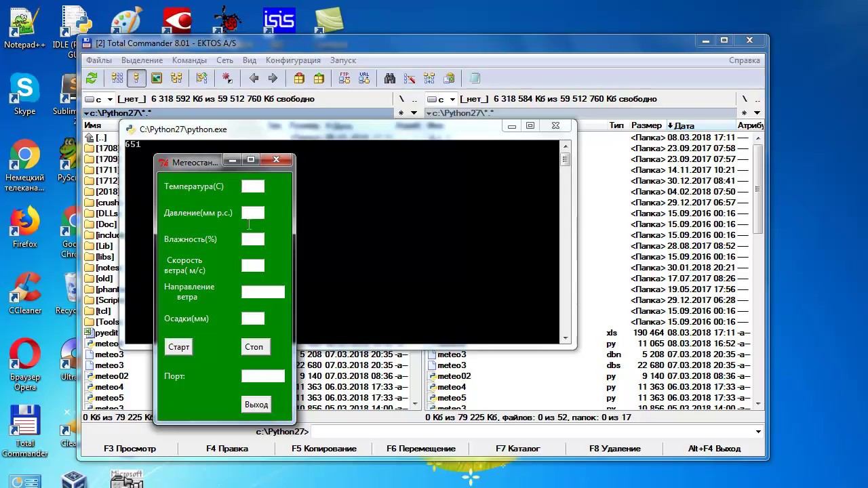Go forward with the right arrow icon
Screen dimensions: 868x488
tap(273, 79)
